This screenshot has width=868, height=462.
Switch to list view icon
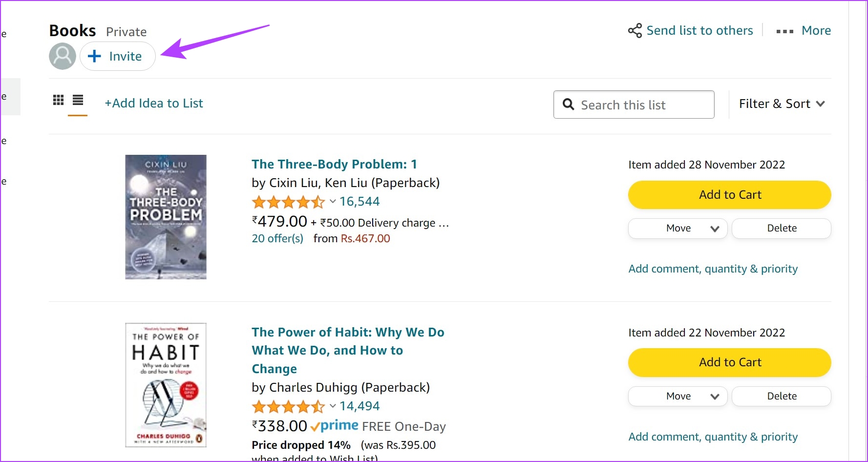point(78,100)
